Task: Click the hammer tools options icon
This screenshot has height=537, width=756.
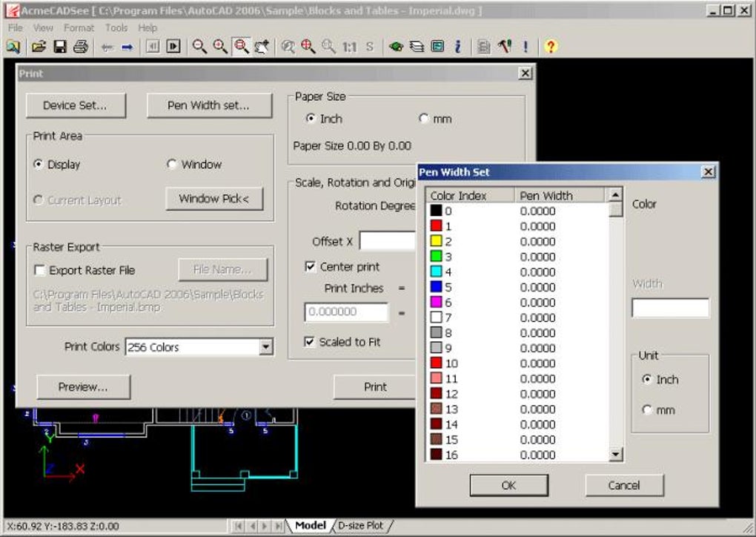Action: point(505,46)
